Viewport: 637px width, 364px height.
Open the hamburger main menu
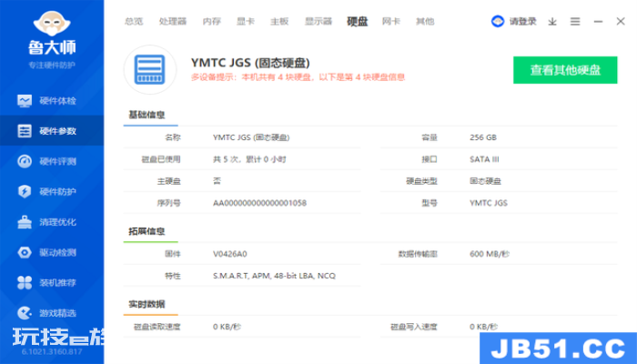click(575, 21)
